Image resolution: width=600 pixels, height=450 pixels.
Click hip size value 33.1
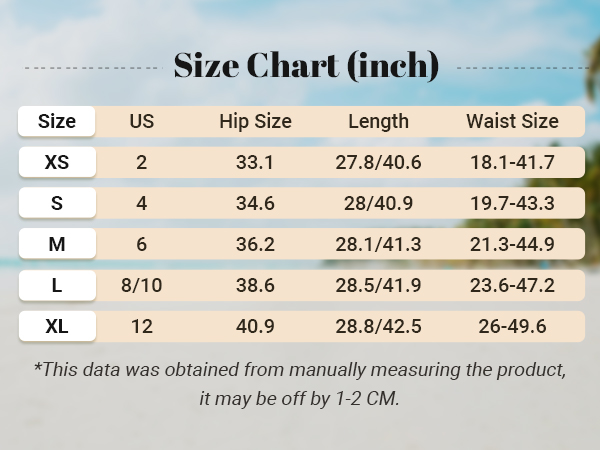255,162
